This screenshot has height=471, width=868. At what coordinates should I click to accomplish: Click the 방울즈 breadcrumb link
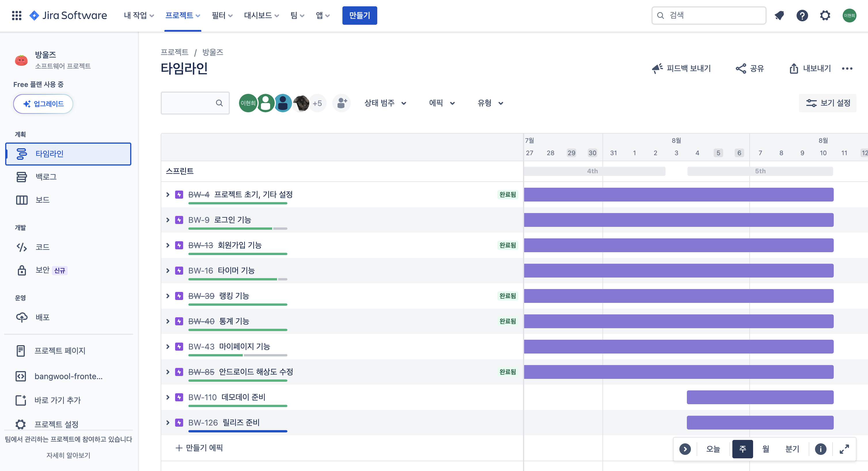click(213, 52)
